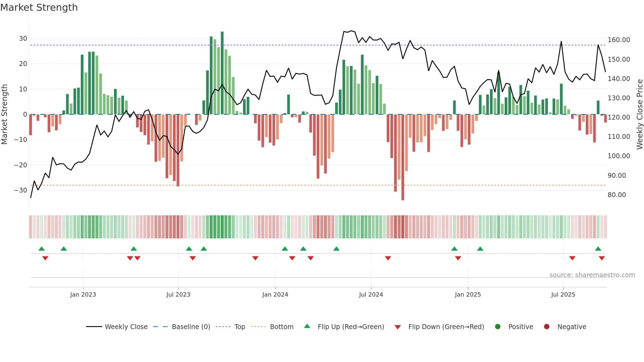The width and height of the screenshot is (644, 362).
Task: Click the Jul 2025 axis label
Action: coord(563,294)
